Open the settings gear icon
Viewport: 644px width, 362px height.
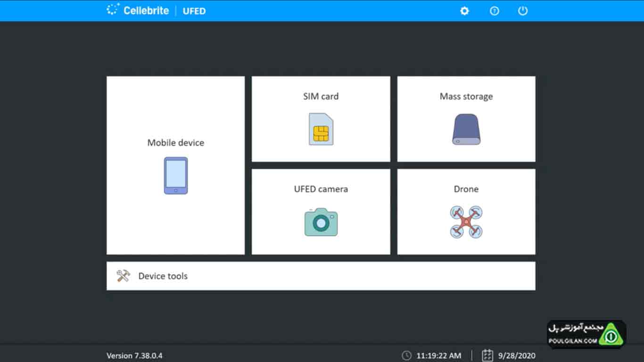(464, 11)
